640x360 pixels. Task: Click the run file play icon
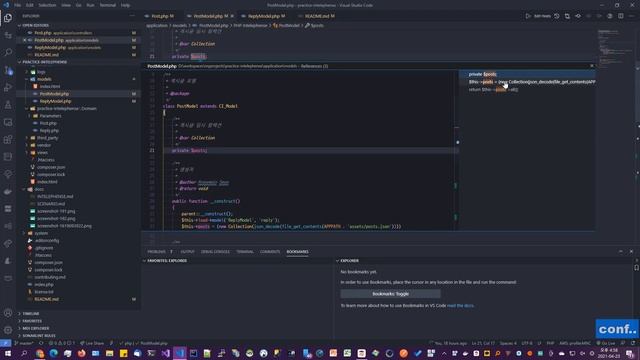tap(528, 16)
